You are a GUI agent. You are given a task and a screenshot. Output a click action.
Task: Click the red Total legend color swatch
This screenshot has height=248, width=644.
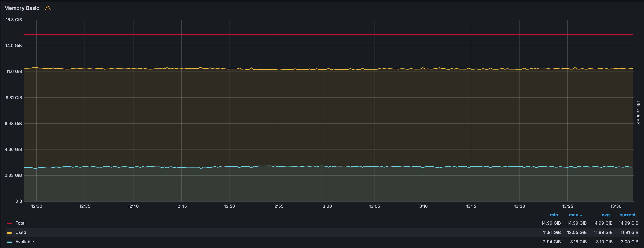[9, 223]
